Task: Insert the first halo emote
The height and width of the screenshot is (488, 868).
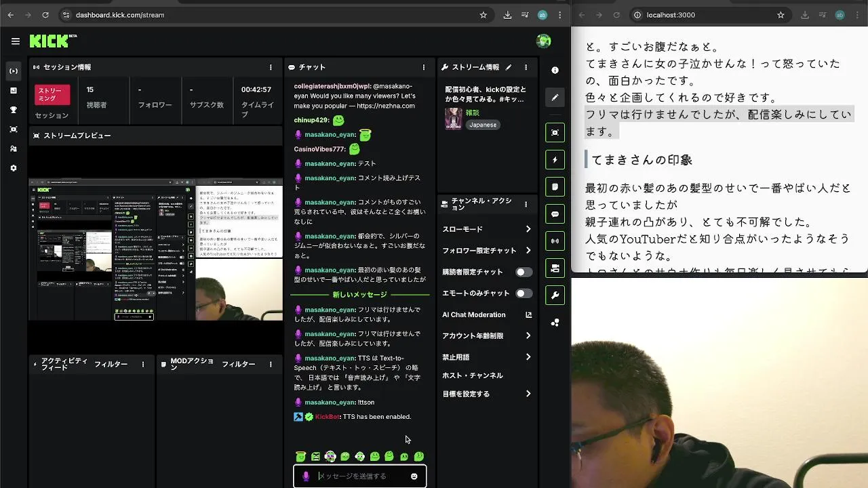Action: pyautogui.click(x=301, y=457)
